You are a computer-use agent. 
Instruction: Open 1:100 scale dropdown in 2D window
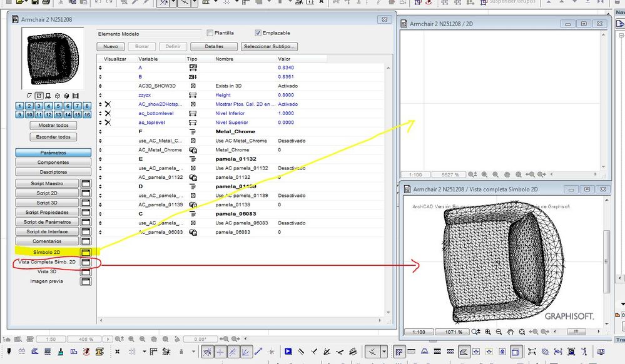point(414,174)
